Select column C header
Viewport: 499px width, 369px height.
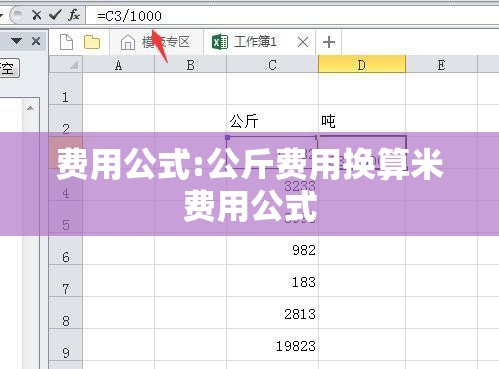point(272,65)
